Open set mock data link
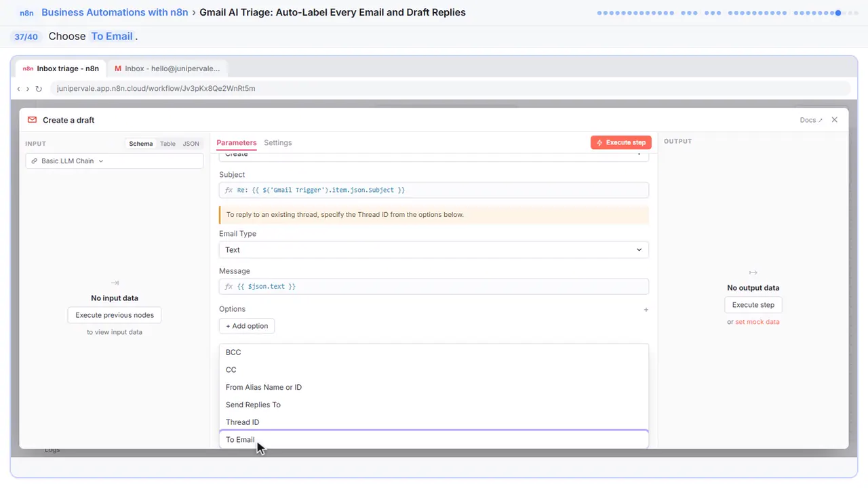868x488 pixels. [757, 322]
